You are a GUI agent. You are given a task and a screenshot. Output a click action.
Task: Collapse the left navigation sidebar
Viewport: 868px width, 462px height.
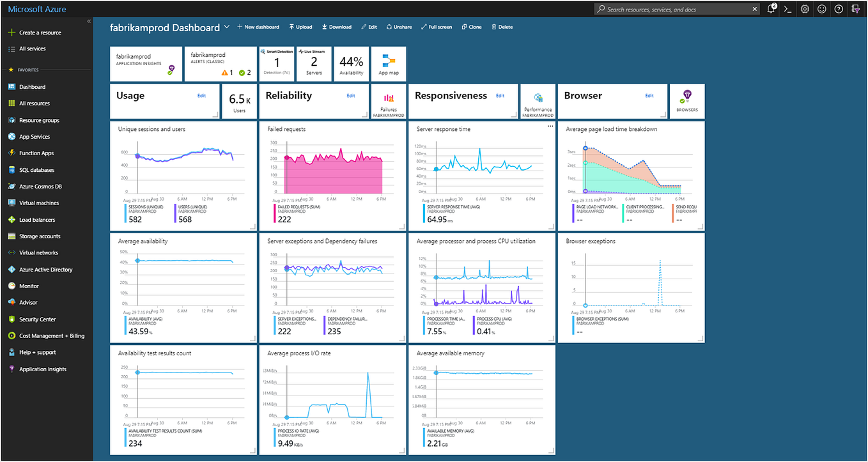(x=89, y=20)
